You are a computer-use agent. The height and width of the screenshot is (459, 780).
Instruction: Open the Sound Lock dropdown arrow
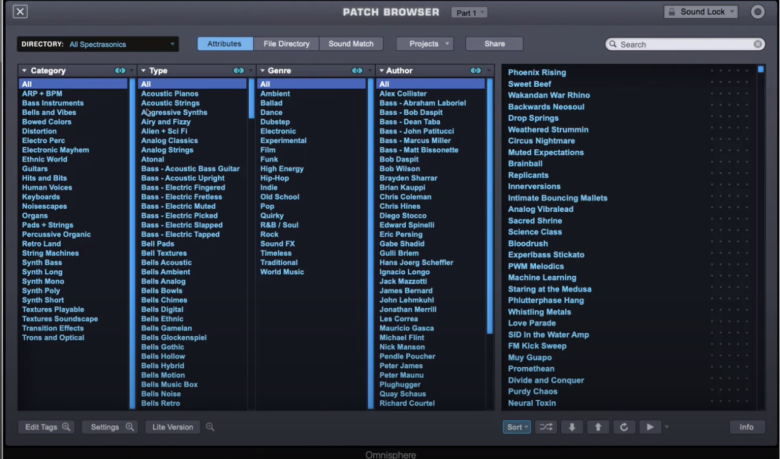click(732, 12)
